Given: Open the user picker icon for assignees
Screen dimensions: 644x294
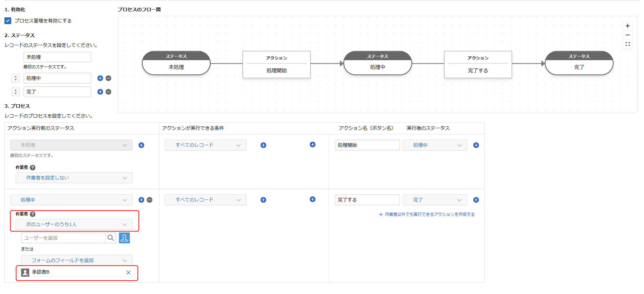Looking at the screenshot, I should [x=124, y=238].
